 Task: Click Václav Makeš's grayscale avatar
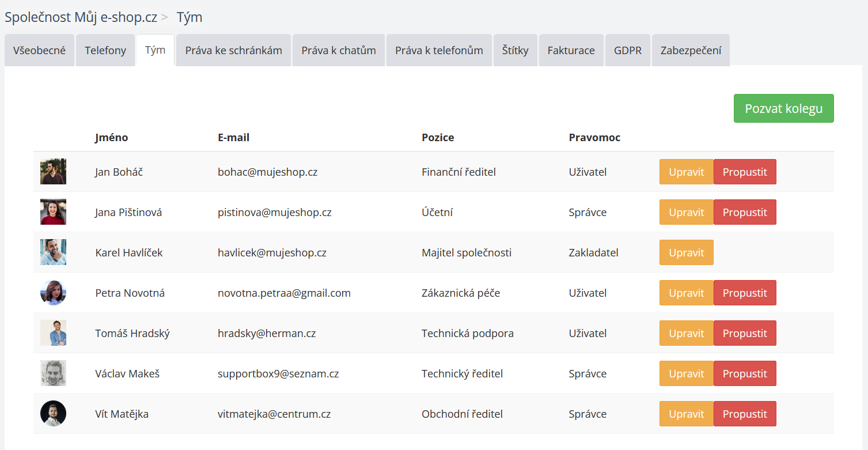53,373
